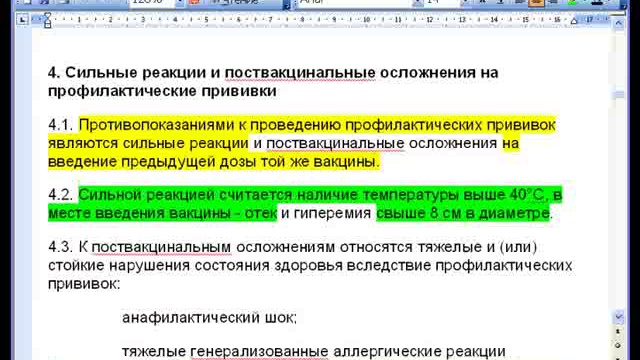Click the green-highlighted text "Сильной реакцией считается"

click(x=184, y=195)
